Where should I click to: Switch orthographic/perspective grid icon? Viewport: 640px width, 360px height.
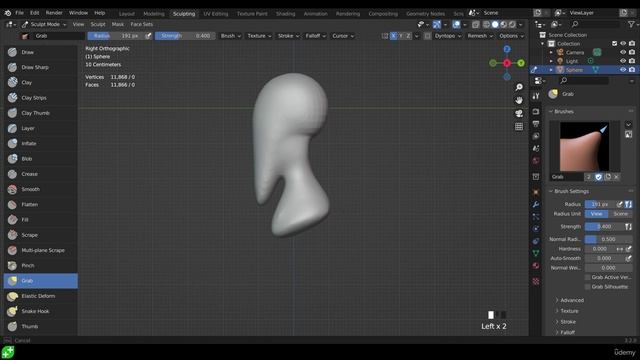[x=519, y=127]
